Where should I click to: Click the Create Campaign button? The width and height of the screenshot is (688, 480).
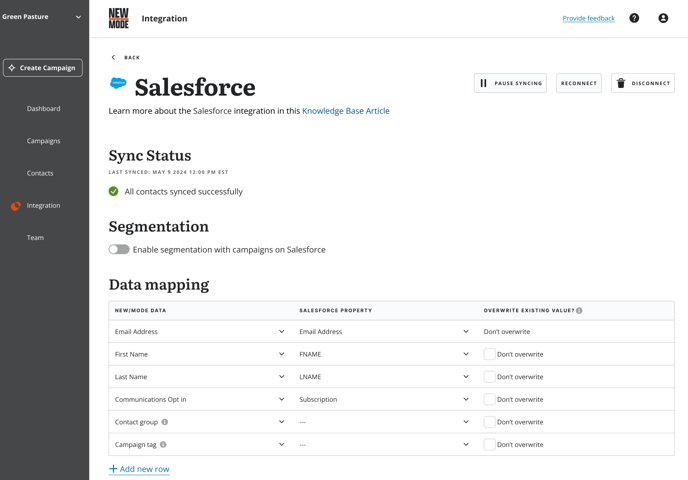[x=43, y=68]
